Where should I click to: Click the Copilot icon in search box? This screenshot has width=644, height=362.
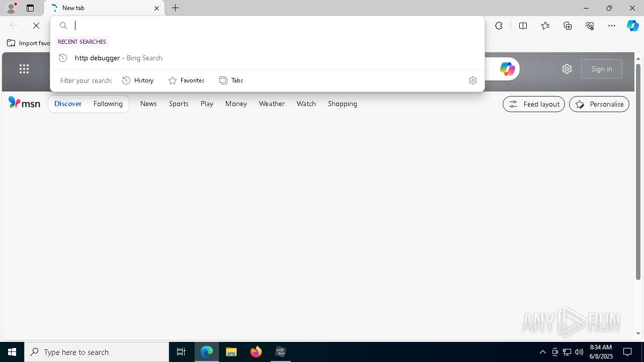tap(507, 69)
